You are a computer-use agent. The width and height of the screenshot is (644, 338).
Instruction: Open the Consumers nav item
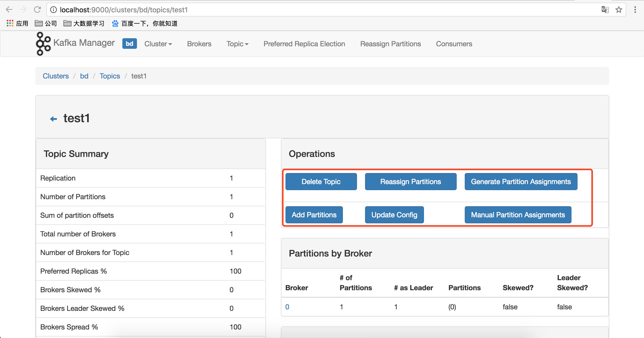454,44
